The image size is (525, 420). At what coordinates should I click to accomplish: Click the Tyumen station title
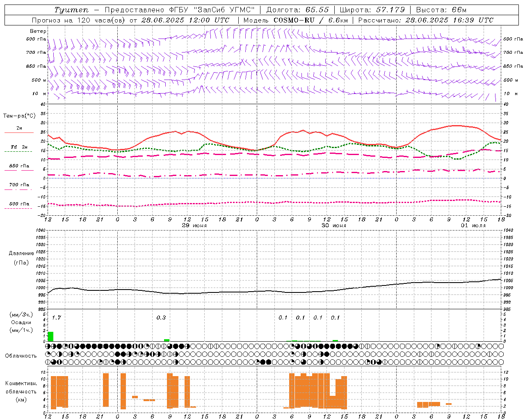pos(71,10)
